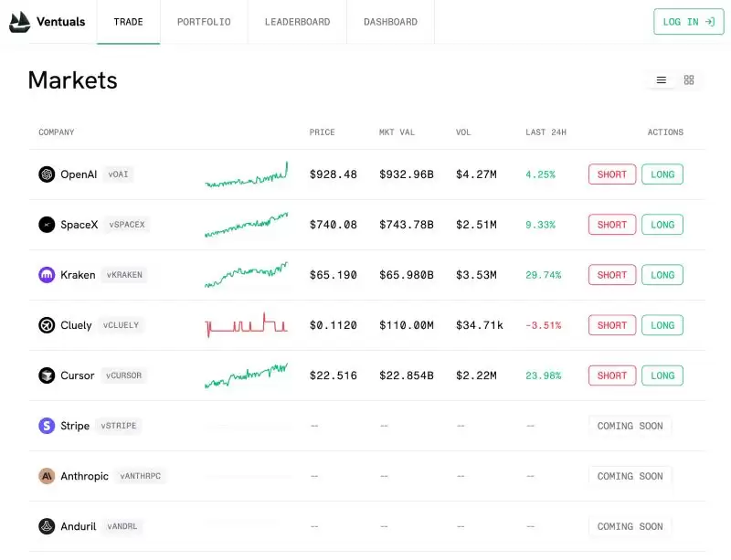Click the Anduril logo icon
The image size is (731, 560).
tap(47, 526)
